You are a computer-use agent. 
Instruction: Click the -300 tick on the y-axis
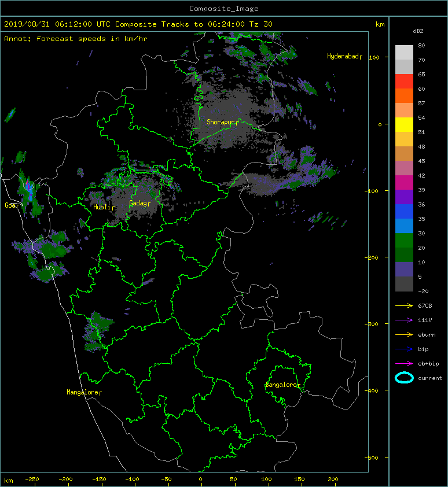point(372,324)
